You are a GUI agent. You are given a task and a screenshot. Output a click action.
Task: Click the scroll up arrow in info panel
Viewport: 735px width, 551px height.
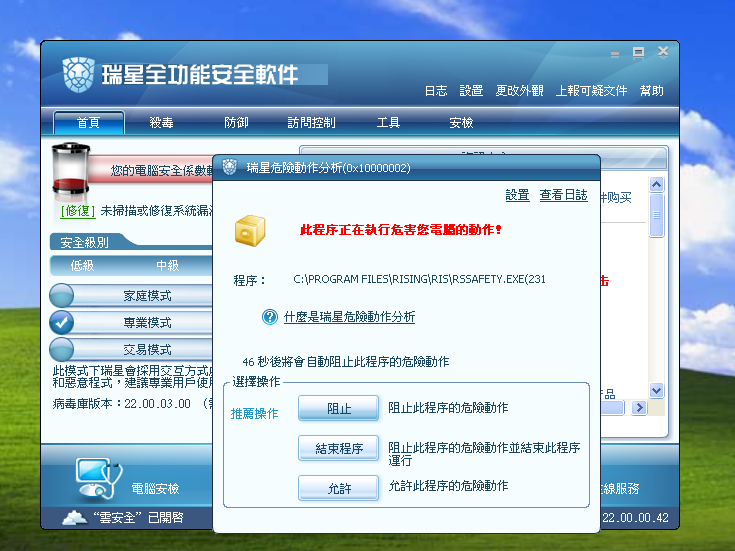coord(656,185)
